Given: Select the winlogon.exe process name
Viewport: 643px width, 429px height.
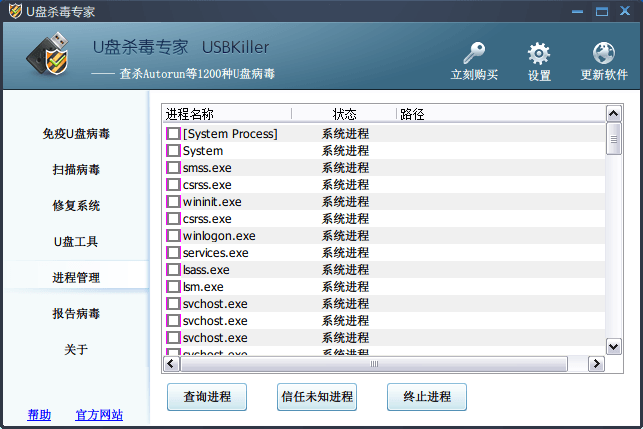Looking at the screenshot, I should coord(219,236).
